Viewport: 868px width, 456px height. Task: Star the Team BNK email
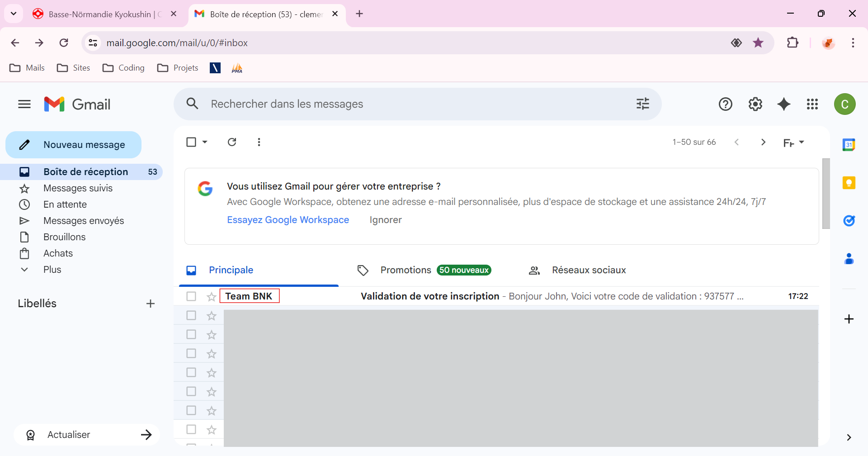pos(211,297)
